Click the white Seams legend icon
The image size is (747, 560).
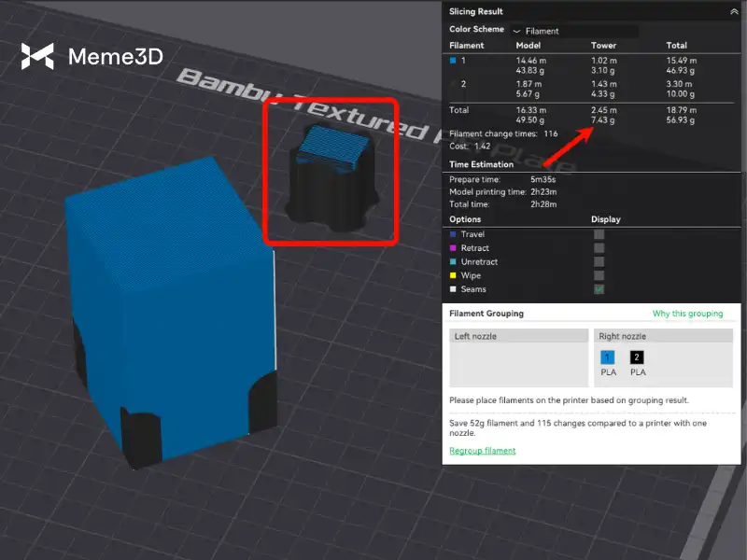point(453,289)
